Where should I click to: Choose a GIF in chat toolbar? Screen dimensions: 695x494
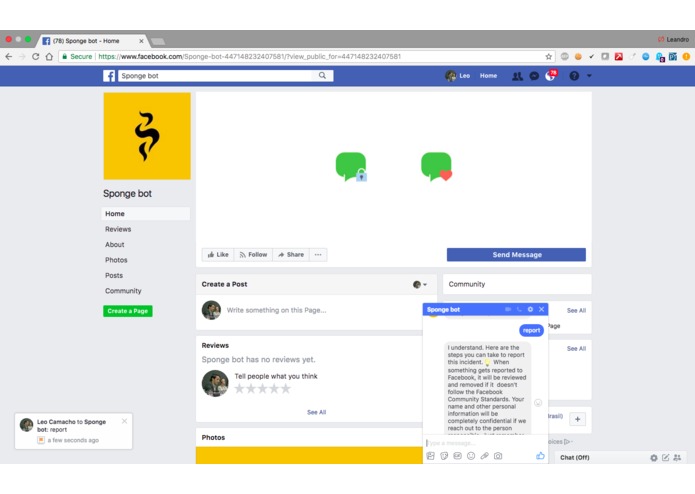457,456
